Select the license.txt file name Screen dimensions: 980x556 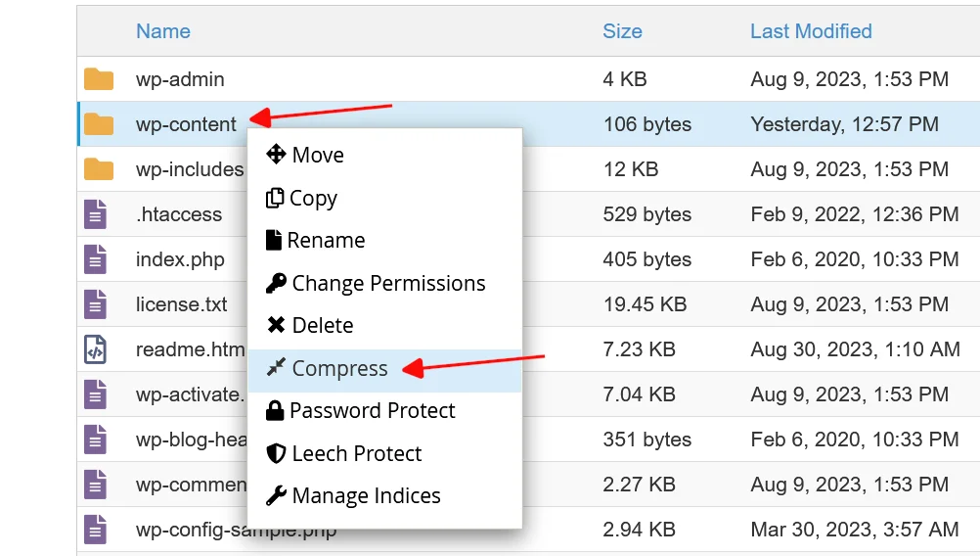tap(181, 304)
